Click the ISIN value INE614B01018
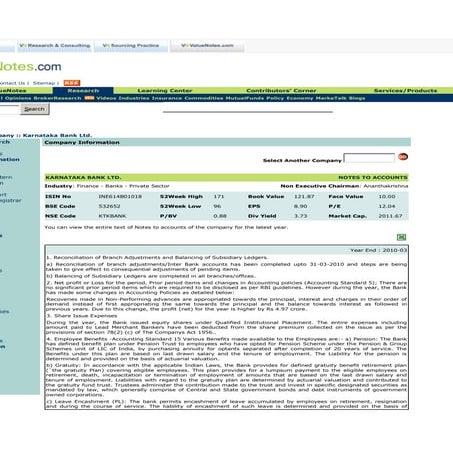Screen dimensions: 453x453 tap(120, 196)
